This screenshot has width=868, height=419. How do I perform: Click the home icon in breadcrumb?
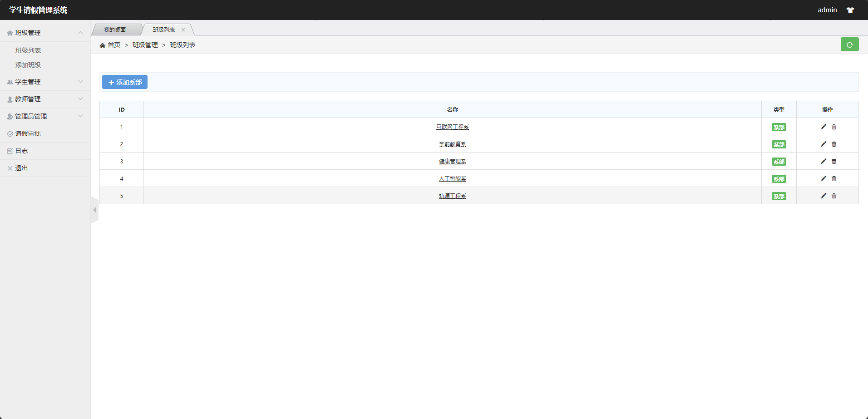[x=103, y=45]
